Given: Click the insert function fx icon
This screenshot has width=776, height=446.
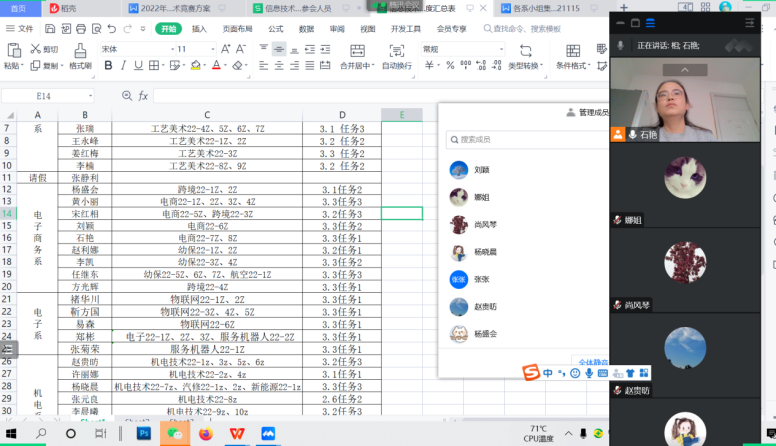Looking at the screenshot, I should (x=143, y=96).
